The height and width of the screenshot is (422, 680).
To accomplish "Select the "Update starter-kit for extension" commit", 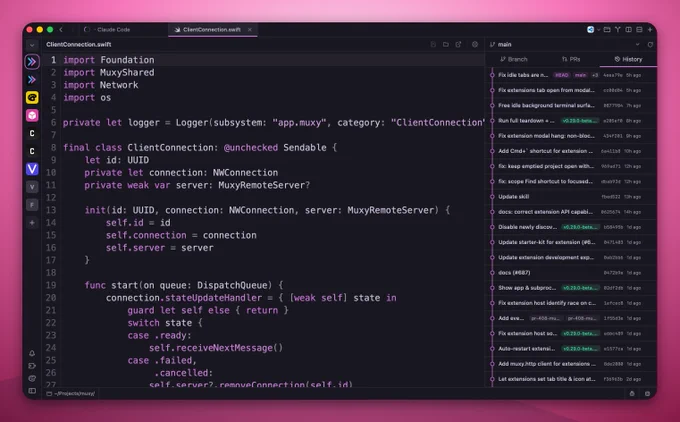I will [572, 242].
